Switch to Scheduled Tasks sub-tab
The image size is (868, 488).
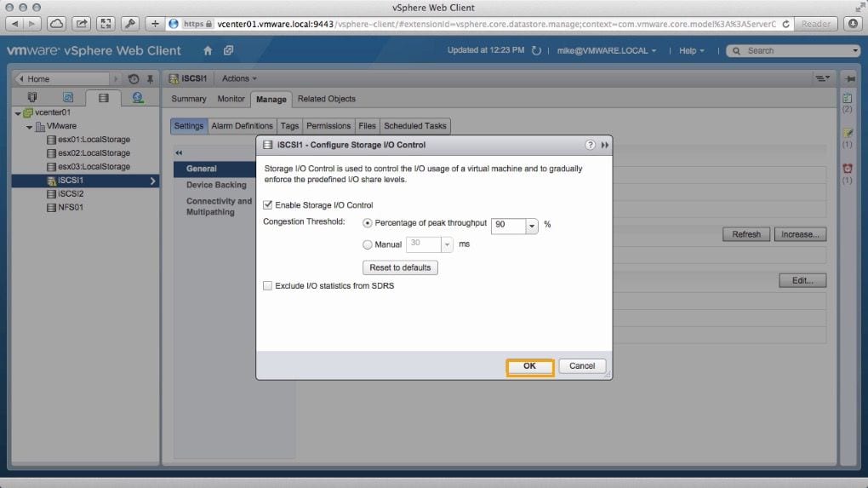point(415,126)
